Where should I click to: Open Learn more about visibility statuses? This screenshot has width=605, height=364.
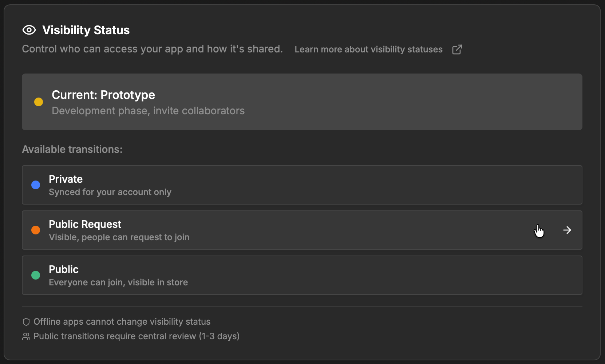368,49
